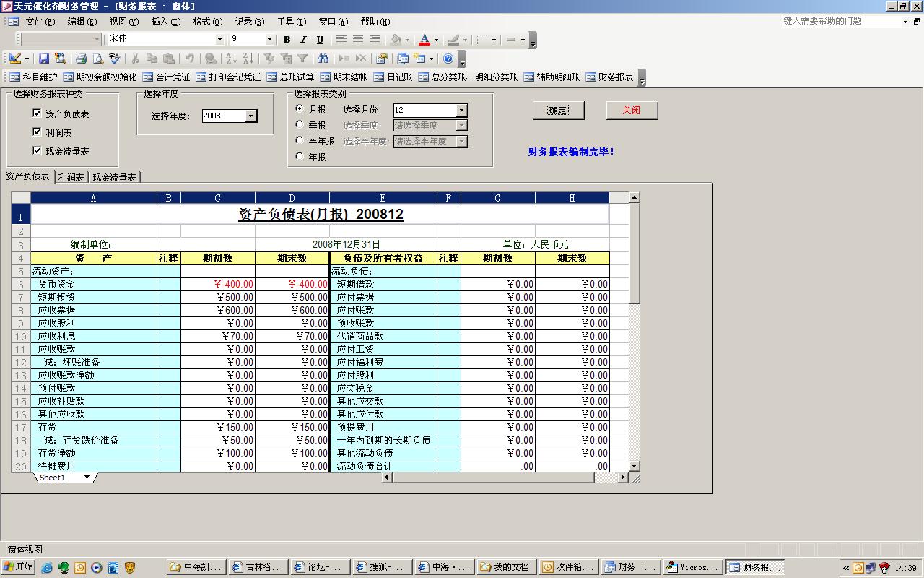The width and height of the screenshot is (924, 578).
Task: Click the copy icon
Action: [152, 59]
